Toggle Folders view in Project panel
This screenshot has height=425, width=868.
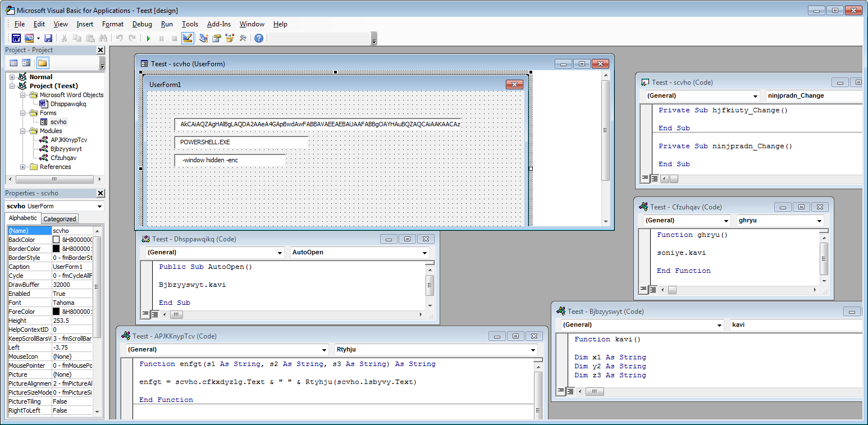tap(42, 63)
